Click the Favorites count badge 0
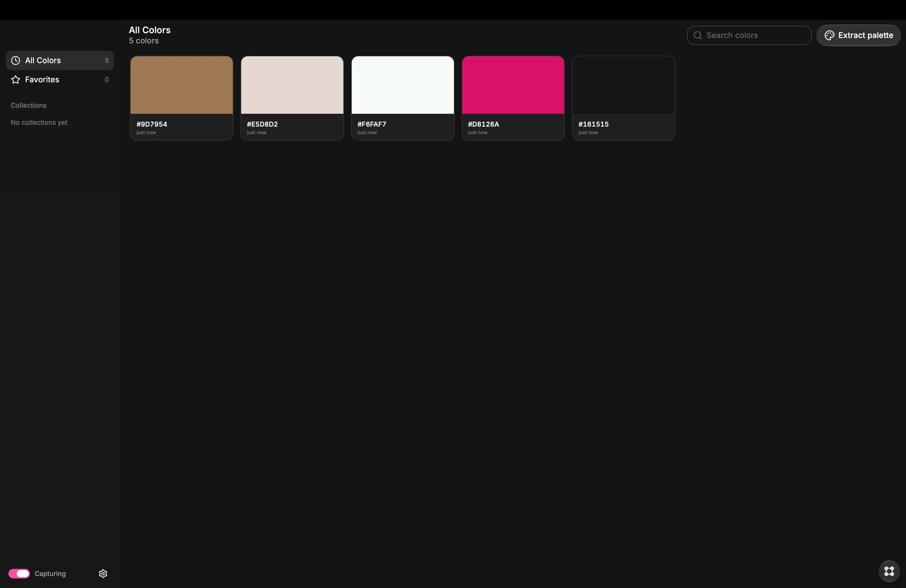This screenshot has width=906, height=588. [x=107, y=80]
